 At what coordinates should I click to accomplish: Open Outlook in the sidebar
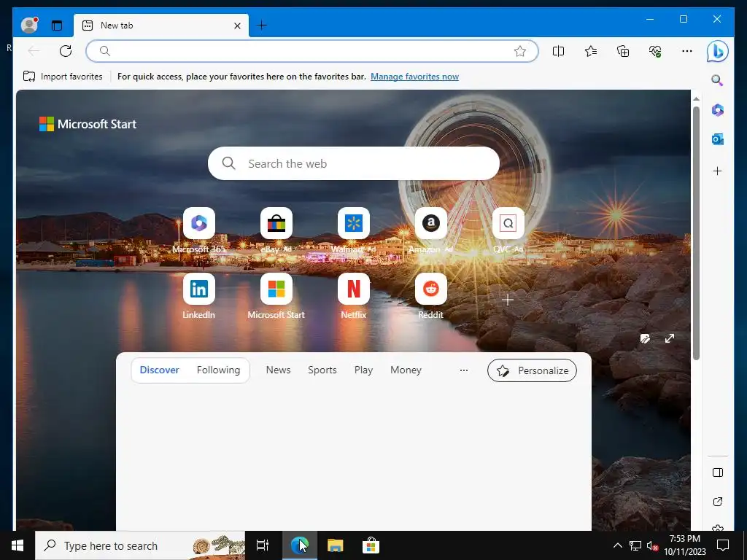tap(718, 139)
